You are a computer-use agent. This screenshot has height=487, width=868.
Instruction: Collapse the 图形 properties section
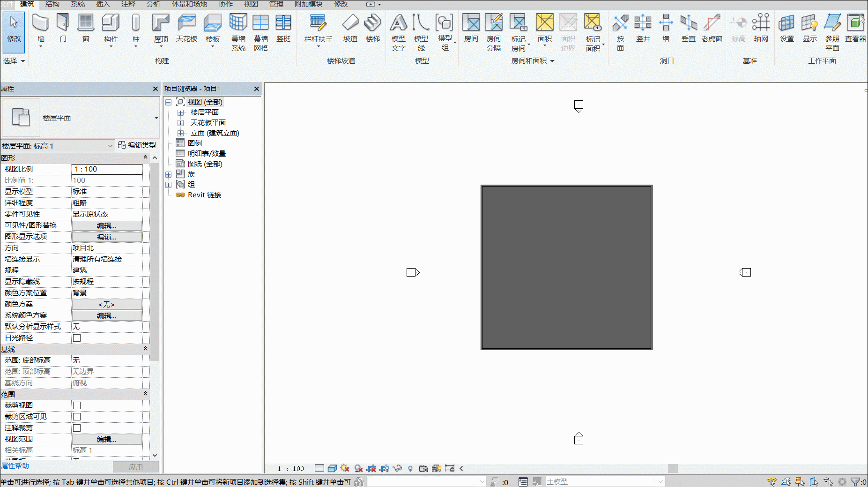145,157
